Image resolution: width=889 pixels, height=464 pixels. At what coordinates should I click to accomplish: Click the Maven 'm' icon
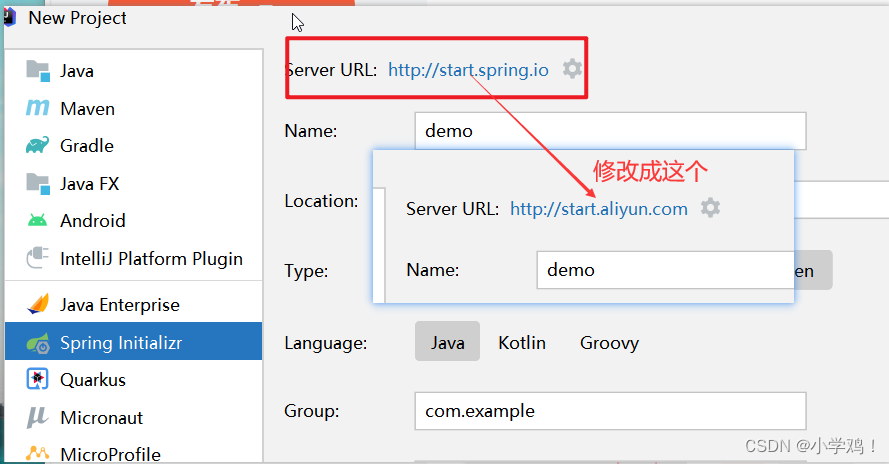[37, 107]
